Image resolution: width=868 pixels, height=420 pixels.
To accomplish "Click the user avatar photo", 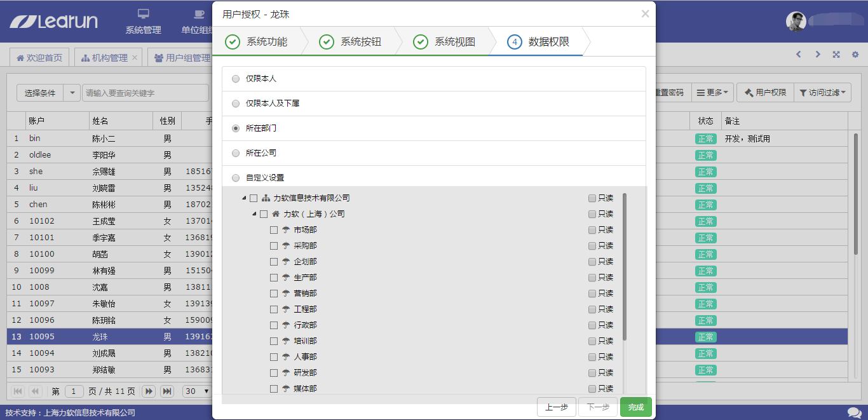I will click(x=796, y=22).
